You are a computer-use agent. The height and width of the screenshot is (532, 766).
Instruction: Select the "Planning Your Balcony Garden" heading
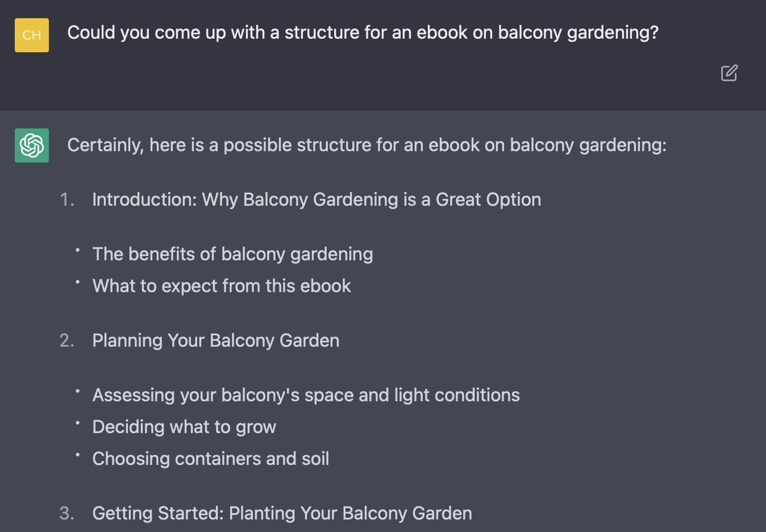pos(216,340)
